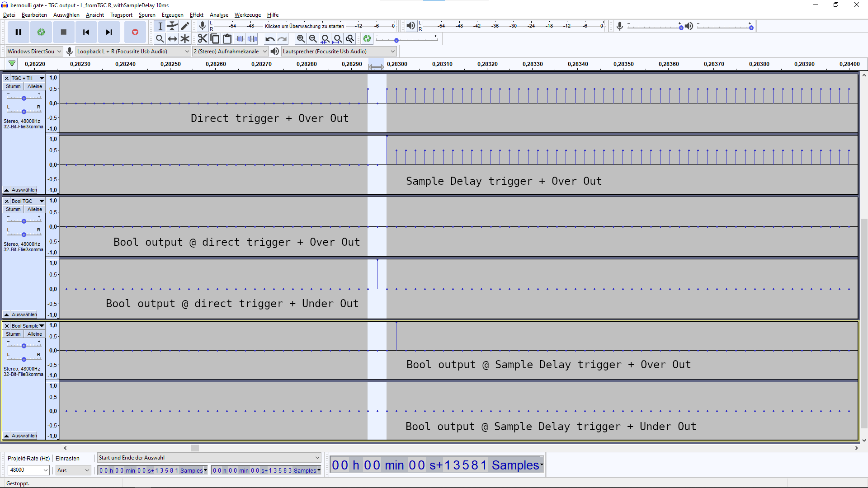
Task: Skip to the project start
Action: pyautogui.click(x=86, y=32)
